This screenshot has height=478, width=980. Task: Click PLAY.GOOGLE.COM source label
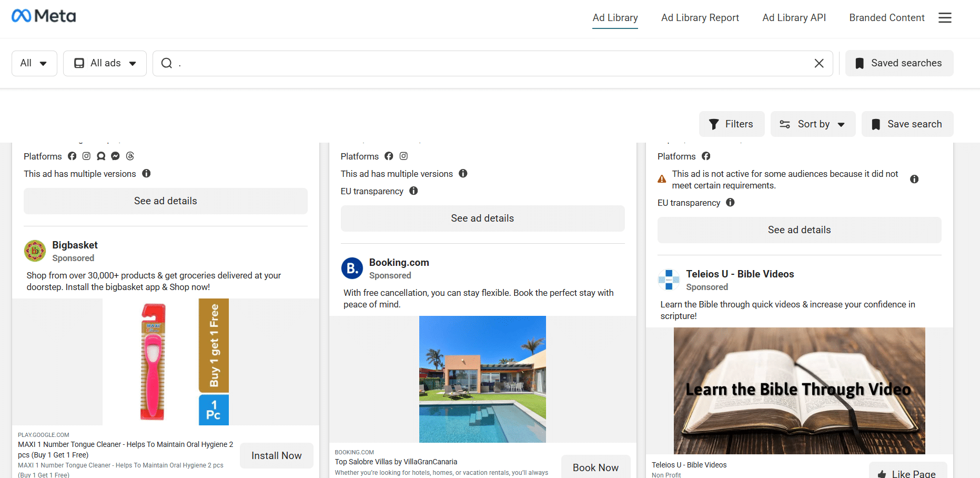[44, 435]
